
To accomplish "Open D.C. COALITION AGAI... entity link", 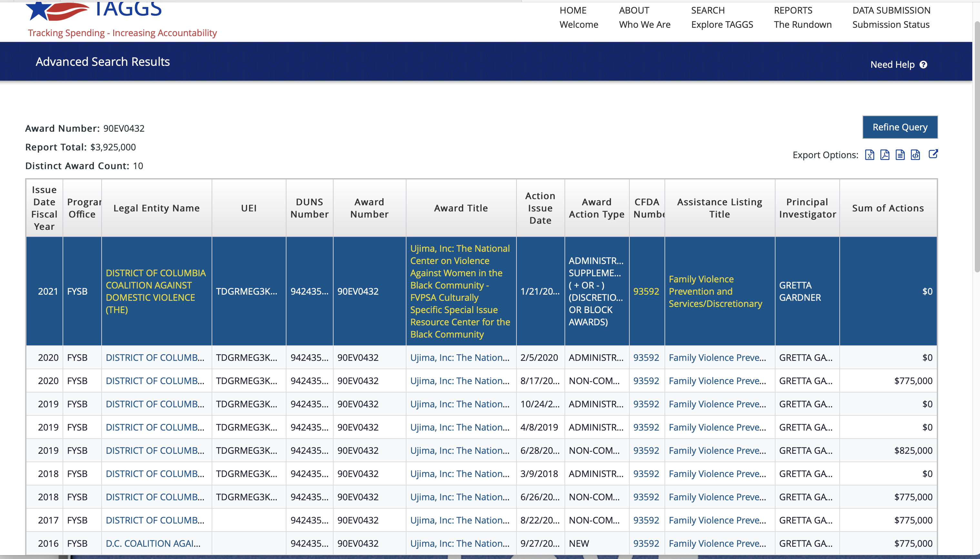I will point(153,543).
